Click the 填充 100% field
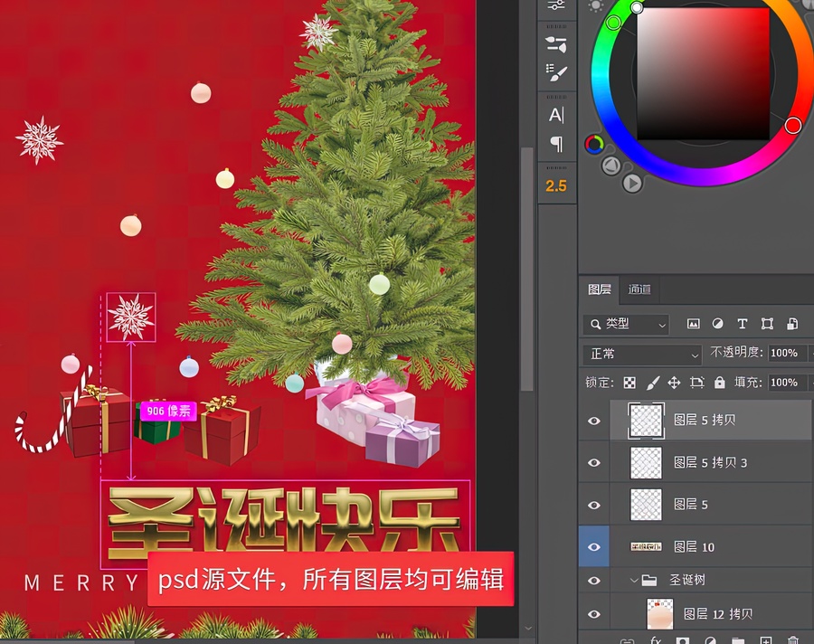814x644 pixels. pos(787,383)
